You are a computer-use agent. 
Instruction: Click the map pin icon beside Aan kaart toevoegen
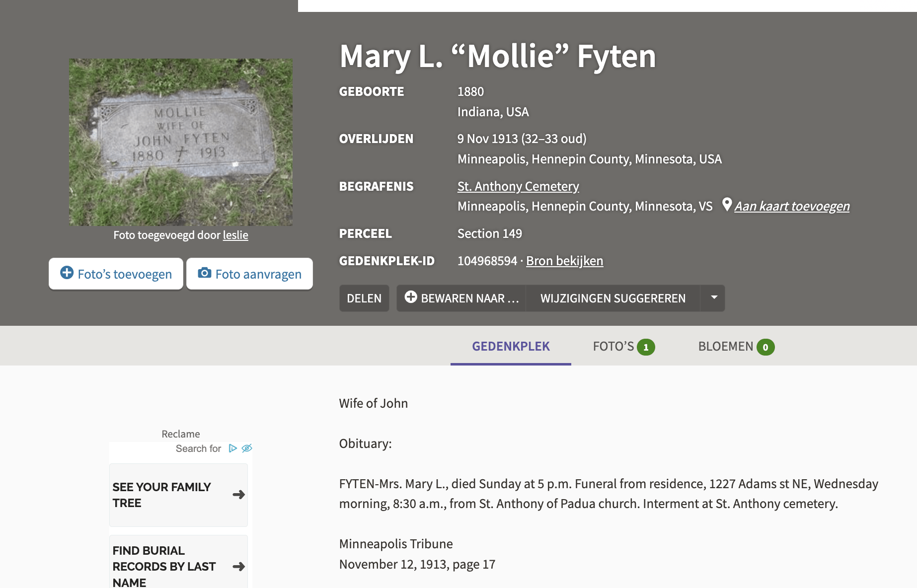(727, 205)
